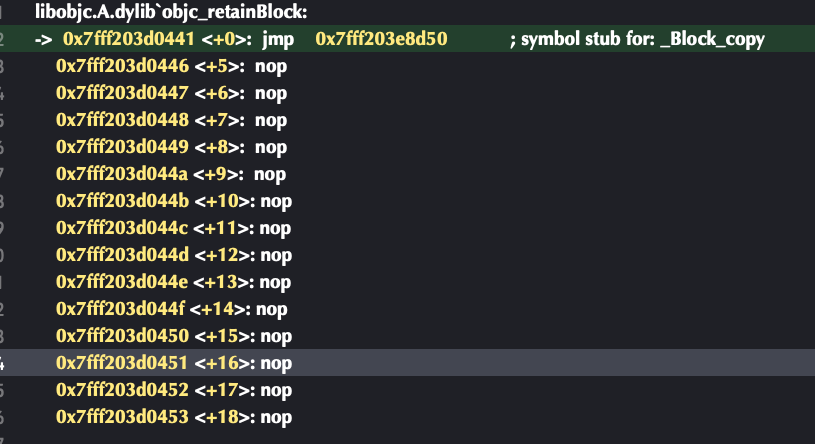
Task: Select the nop line at offset +6
Action: click(408, 93)
